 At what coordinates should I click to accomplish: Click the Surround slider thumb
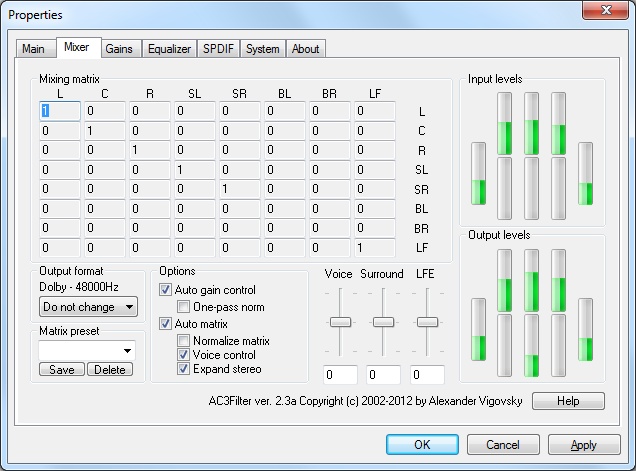pos(383,322)
